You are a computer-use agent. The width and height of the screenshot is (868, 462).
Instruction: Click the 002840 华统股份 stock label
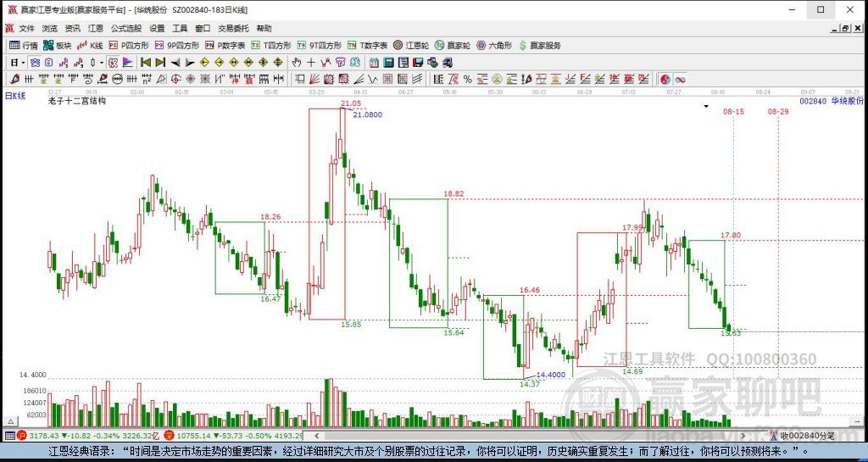[831, 101]
